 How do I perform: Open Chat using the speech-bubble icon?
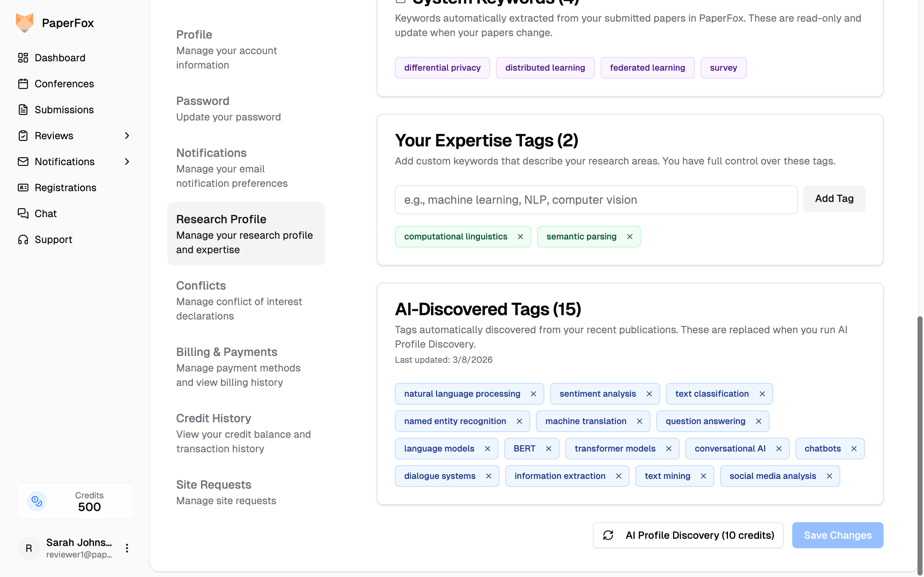click(23, 213)
